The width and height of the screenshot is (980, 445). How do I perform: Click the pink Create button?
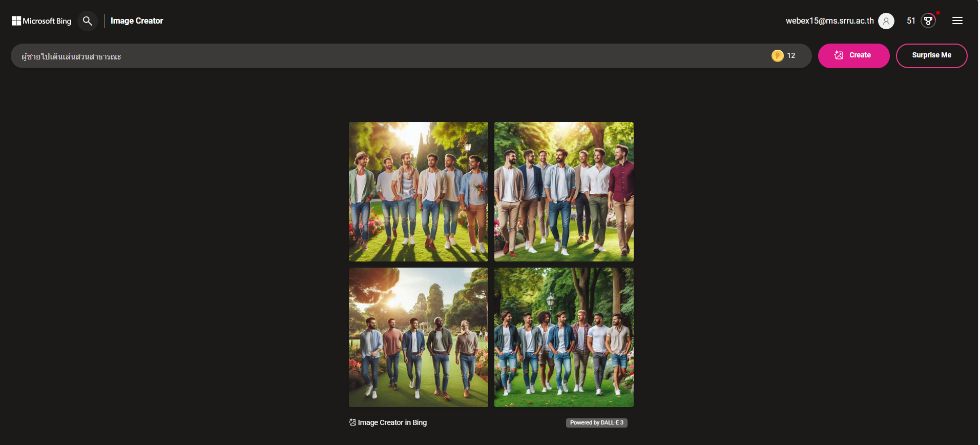click(853, 56)
